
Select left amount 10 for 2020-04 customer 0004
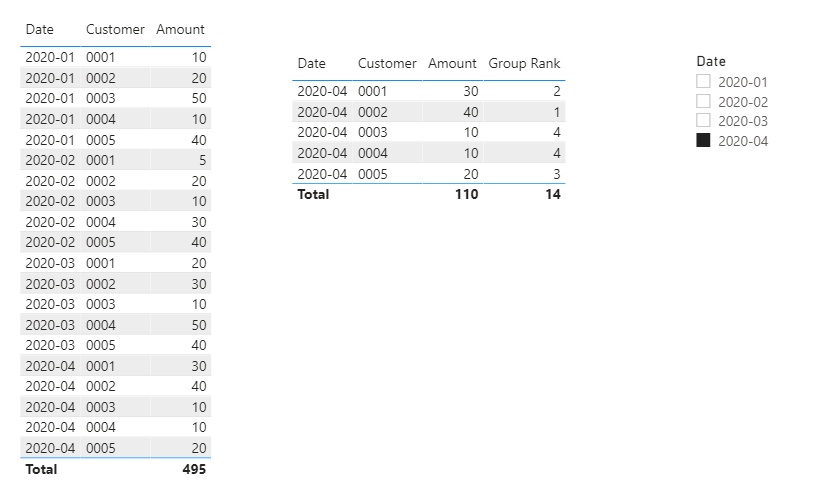(x=199, y=427)
